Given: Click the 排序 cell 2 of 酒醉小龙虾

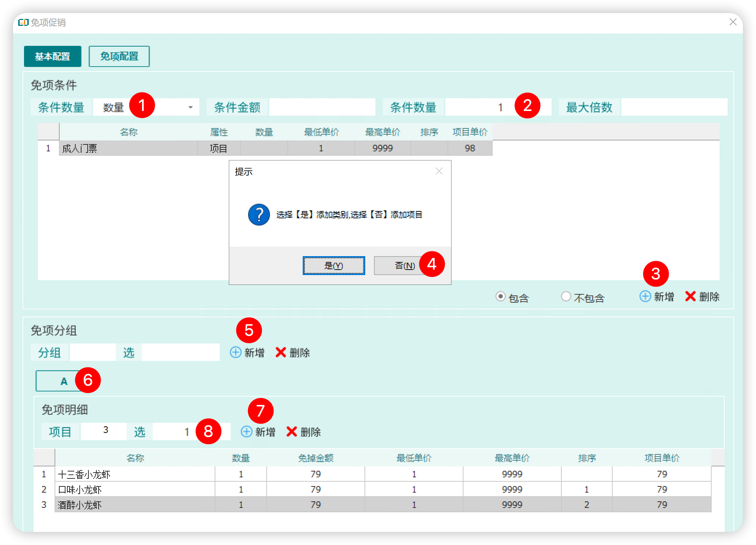Looking at the screenshot, I should coord(586,505).
